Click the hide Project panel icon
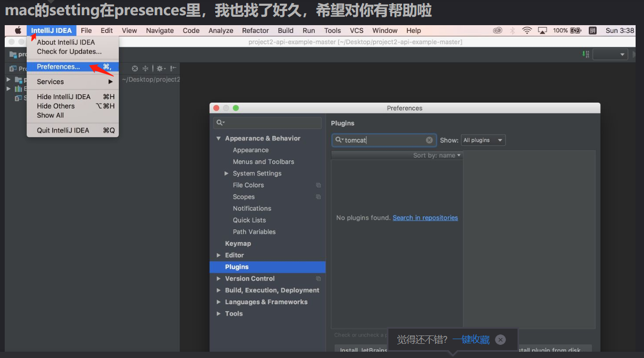 (x=173, y=68)
